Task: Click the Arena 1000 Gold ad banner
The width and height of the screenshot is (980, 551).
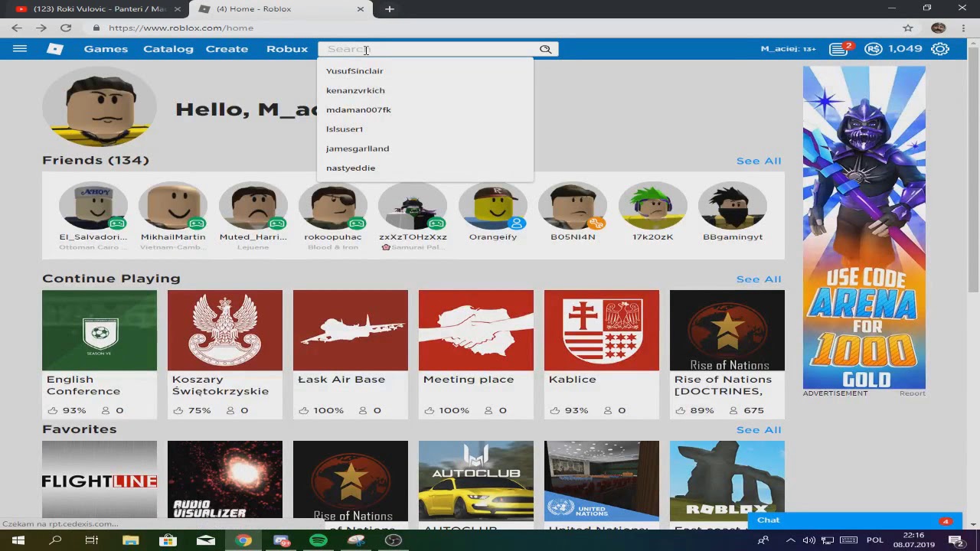Action: pyautogui.click(x=864, y=227)
